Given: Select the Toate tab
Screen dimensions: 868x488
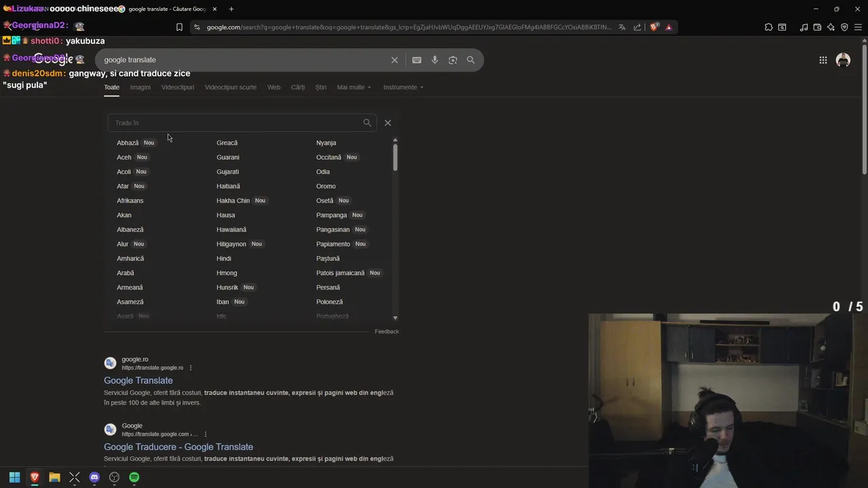Looking at the screenshot, I should pos(111,87).
